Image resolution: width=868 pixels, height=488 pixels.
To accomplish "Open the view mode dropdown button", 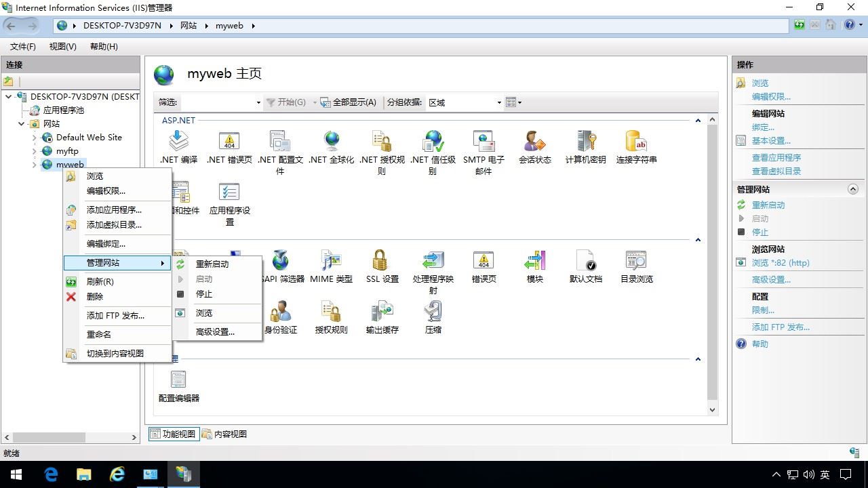I will (x=514, y=102).
